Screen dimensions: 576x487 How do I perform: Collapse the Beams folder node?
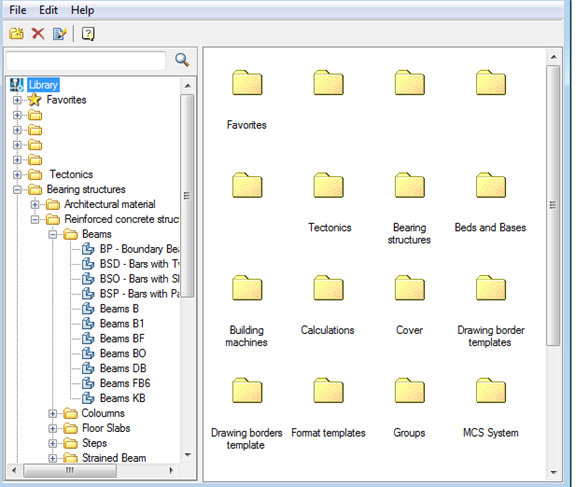52,234
